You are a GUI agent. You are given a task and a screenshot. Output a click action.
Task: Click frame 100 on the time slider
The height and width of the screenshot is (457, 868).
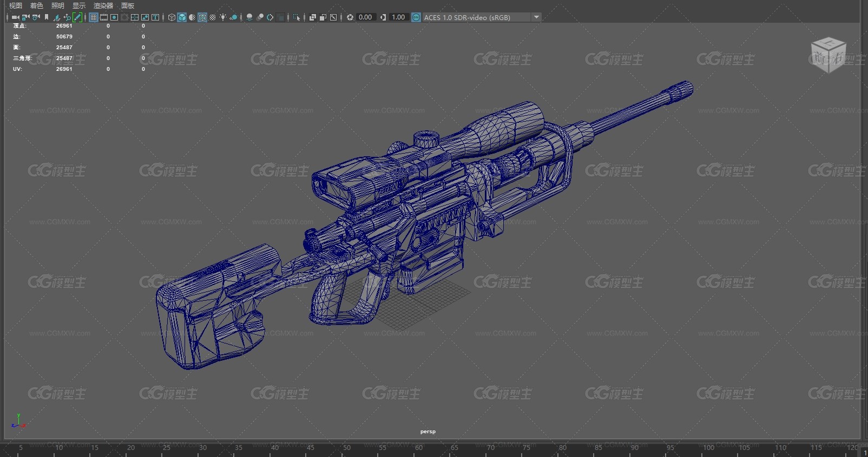click(x=708, y=448)
